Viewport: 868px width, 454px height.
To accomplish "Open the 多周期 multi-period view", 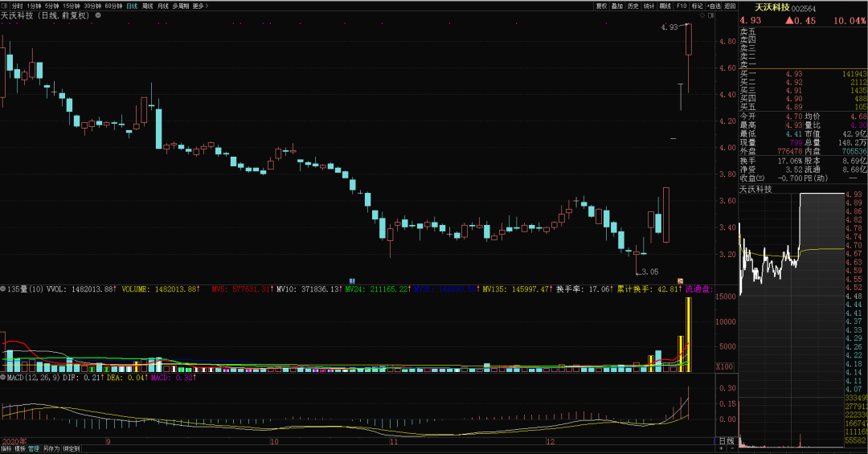I will point(181,6).
